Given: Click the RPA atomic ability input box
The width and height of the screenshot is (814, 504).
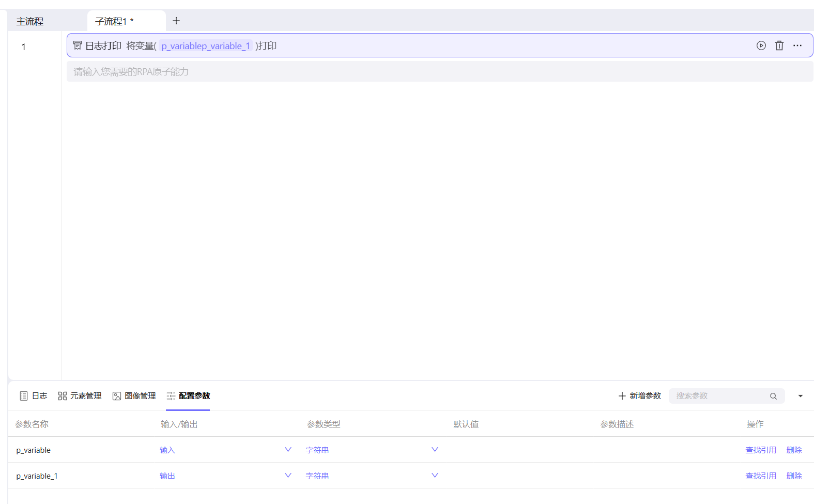Looking at the screenshot, I should [x=439, y=72].
